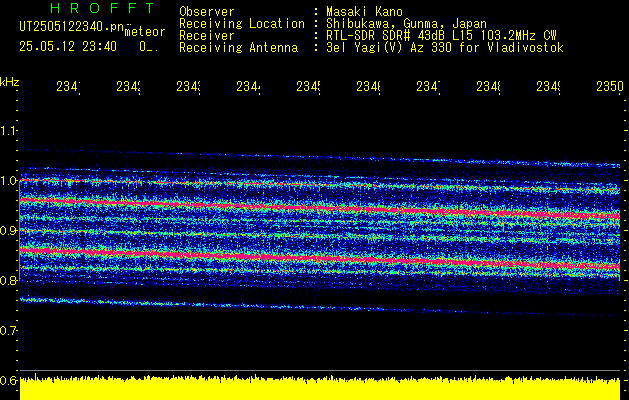
Task: Click the 0.6 kHz frequency axis label
Action: click(8, 380)
